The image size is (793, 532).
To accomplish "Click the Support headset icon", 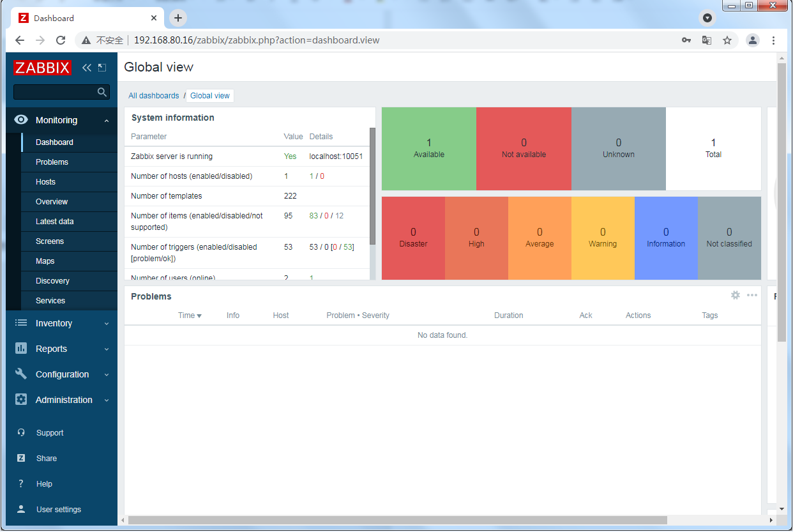I will [21, 432].
